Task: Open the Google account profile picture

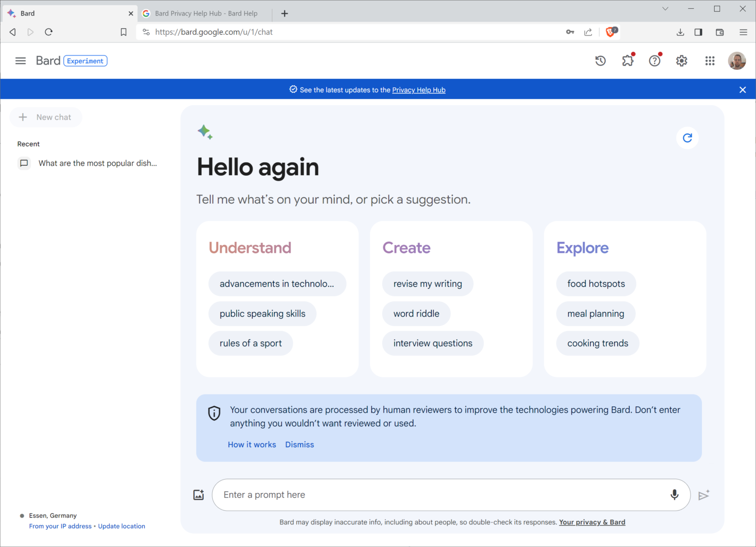Action: pyautogui.click(x=737, y=61)
